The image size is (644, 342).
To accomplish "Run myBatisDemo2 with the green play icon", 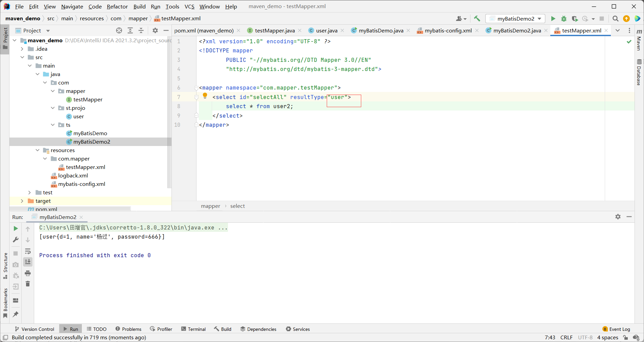I will 553,19.
